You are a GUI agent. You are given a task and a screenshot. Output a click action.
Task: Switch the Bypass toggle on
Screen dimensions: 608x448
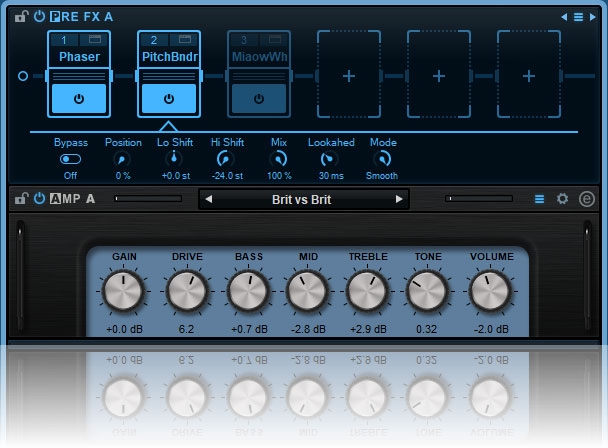click(70, 159)
